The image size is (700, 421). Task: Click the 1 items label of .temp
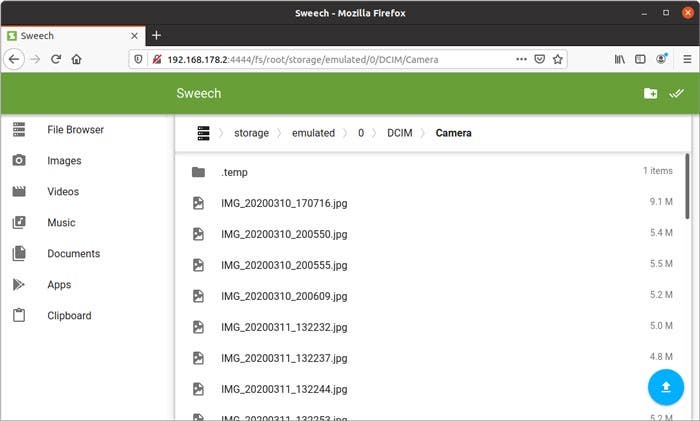[658, 171]
